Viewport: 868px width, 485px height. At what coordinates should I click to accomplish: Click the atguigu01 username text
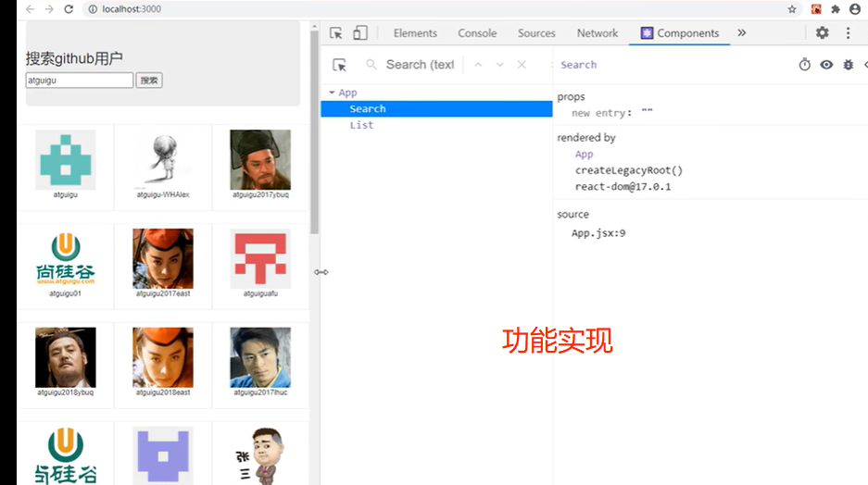point(66,293)
